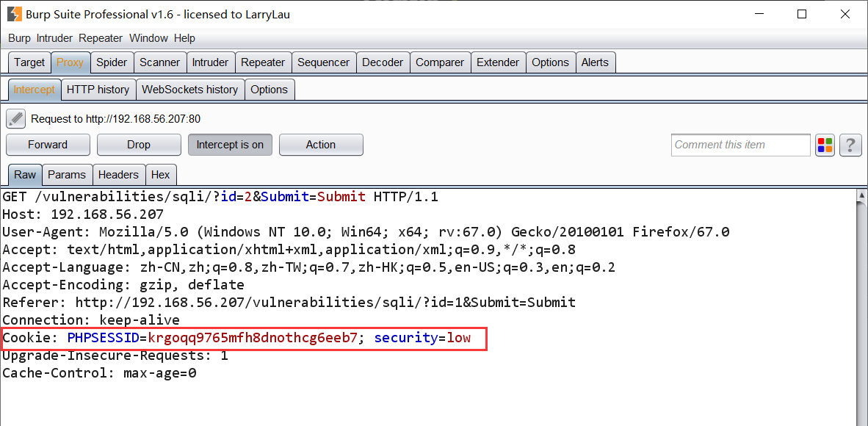Select the Raw view tab
The image size is (868, 426).
(x=25, y=175)
